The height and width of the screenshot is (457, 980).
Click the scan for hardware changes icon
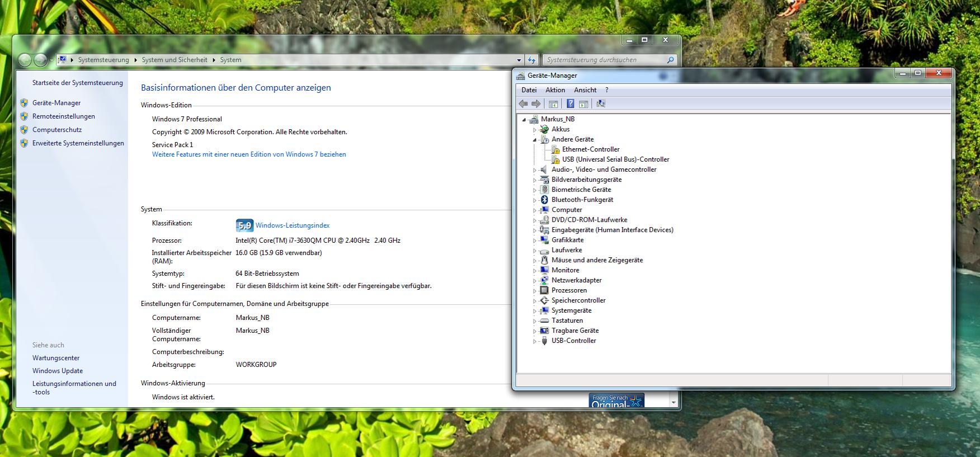601,103
